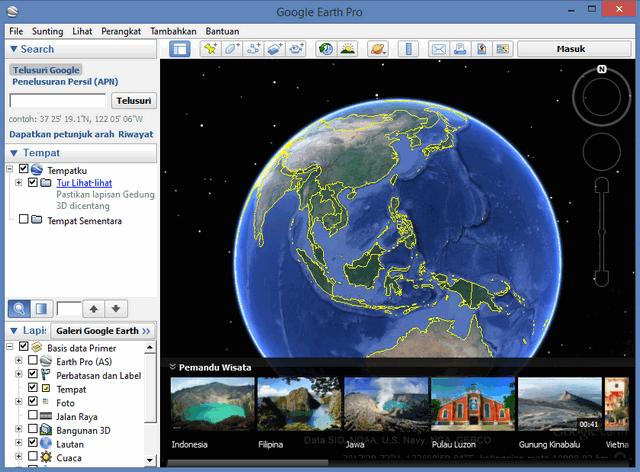Enable the Jalan Raya layer
The image size is (640, 472).
pyautogui.click(x=33, y=415)
